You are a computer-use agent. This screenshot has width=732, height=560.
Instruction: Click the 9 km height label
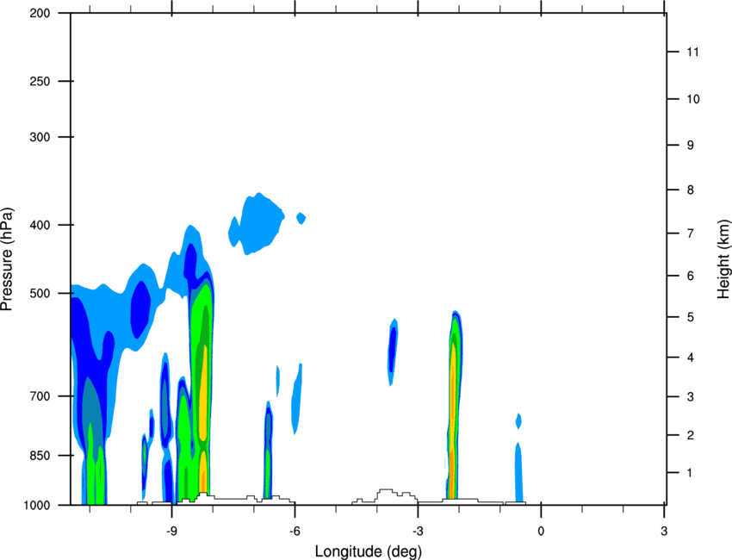click(691, 146)
